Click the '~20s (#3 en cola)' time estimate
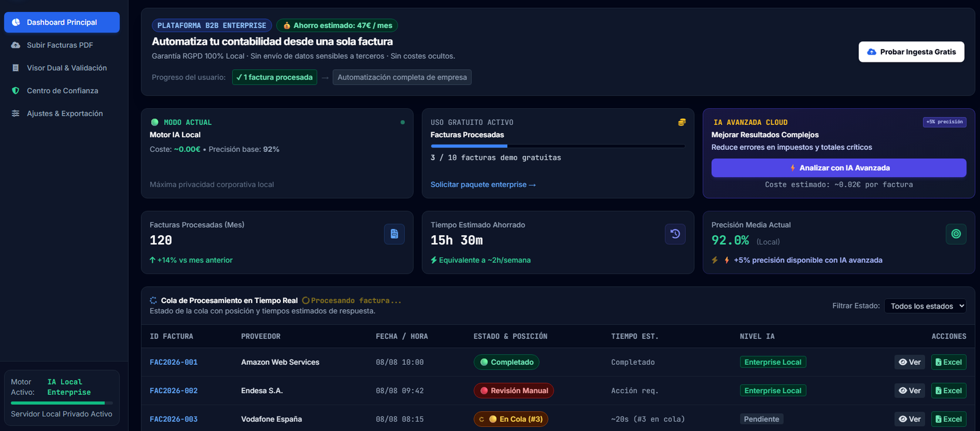The height and width of the screenshot is (431, 980). pyautogui.click(x=648, y=419)
